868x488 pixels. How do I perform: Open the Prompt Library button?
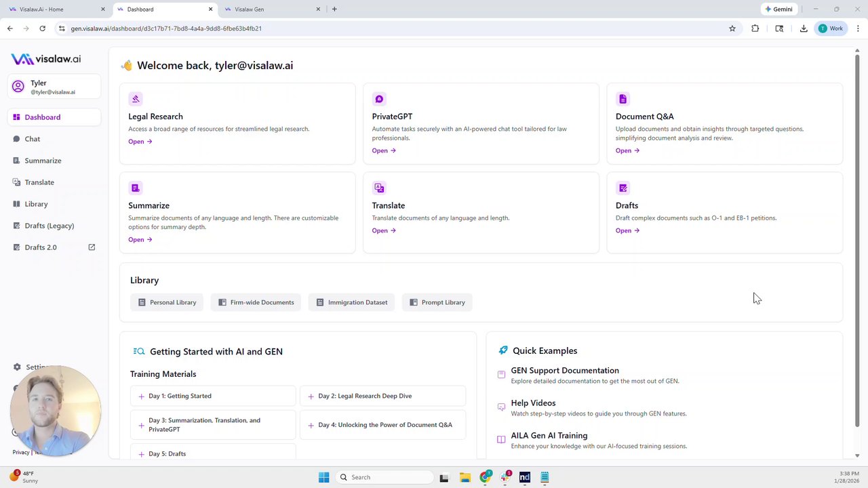click(437, 302)
